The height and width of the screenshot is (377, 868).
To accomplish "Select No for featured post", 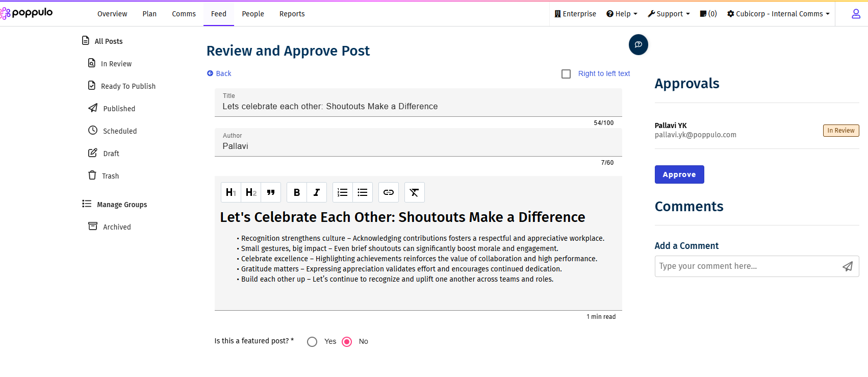I will pos(347,342).
